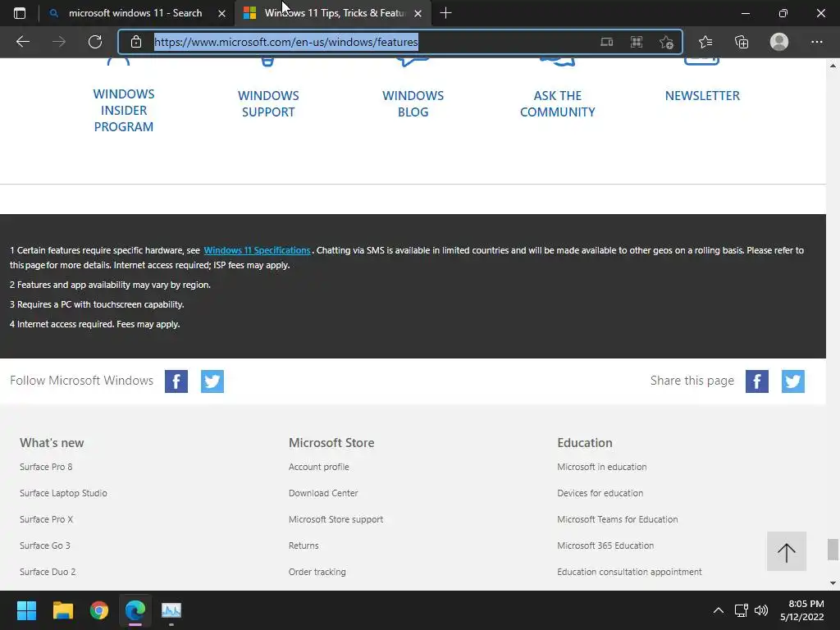Image resolution: width=840 pixels, height=630 pixels.
Task: Open the Favorites list icon
Action: (705, 42)
